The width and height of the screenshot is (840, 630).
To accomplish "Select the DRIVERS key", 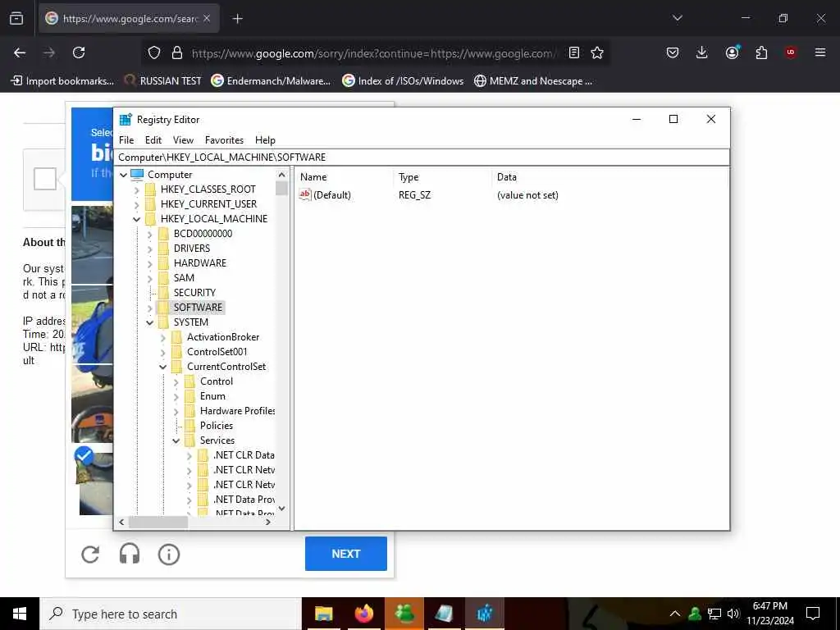I will (192, 248).
